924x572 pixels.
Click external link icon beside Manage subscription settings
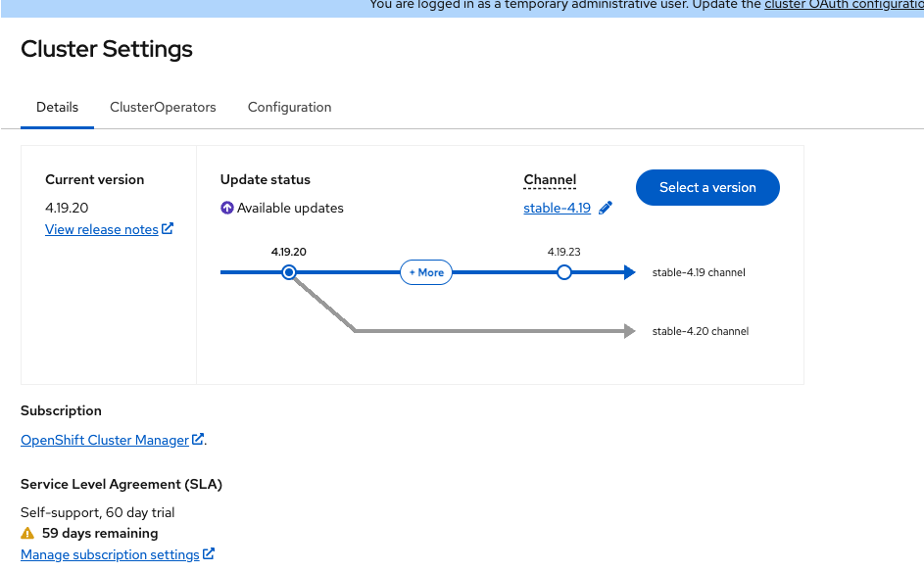[209, 554]
